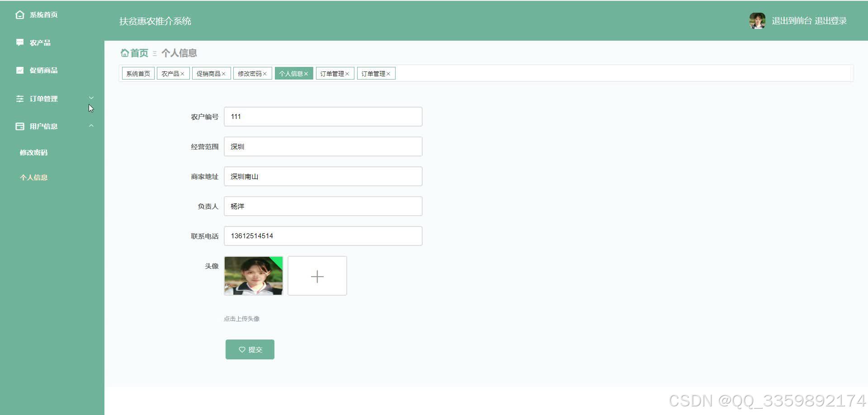The height and width of the screenshot is (415, 868).
Task: Open 系统首页 in the sidebar
Action: 43,15
